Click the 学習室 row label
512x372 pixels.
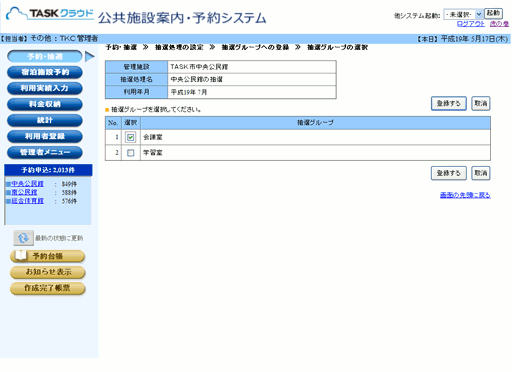point(153,153)
